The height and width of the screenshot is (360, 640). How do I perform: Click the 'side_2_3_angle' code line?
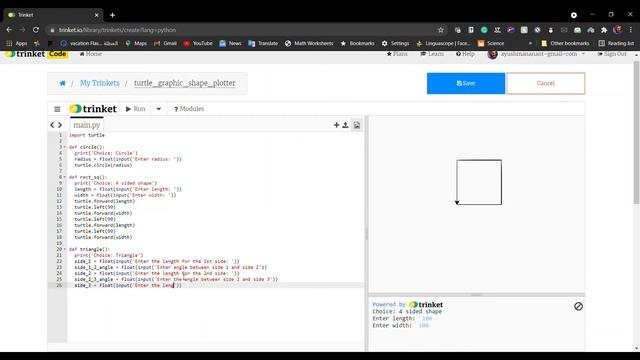coord(176,279)
